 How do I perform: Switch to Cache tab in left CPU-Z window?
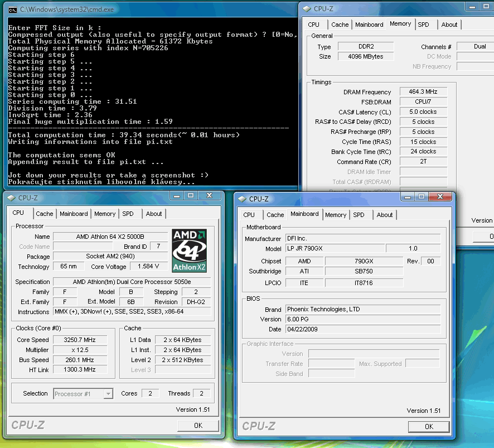[45, 214]
